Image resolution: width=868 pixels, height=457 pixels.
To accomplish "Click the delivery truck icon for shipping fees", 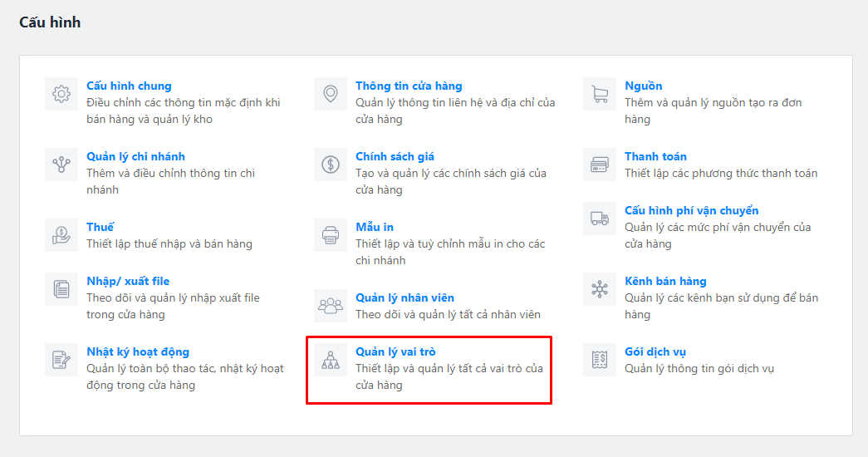I will (x=600, y=219).
